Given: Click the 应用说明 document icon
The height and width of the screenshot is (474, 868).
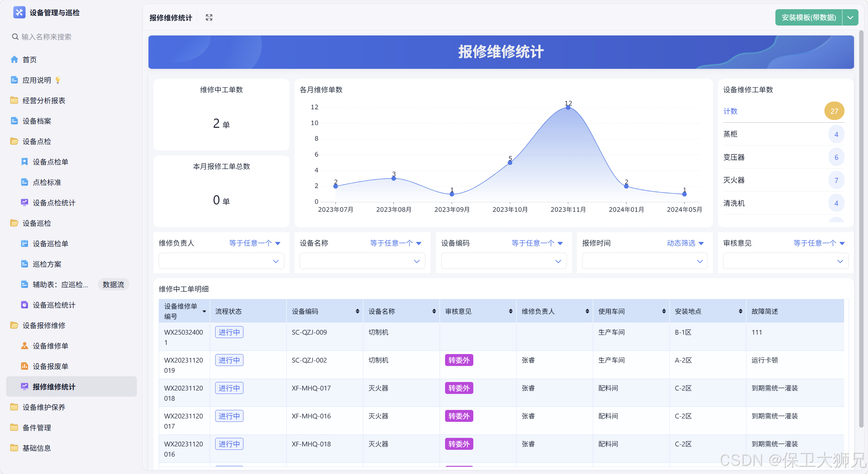Looking at the screenshot, I should [14, 80].
